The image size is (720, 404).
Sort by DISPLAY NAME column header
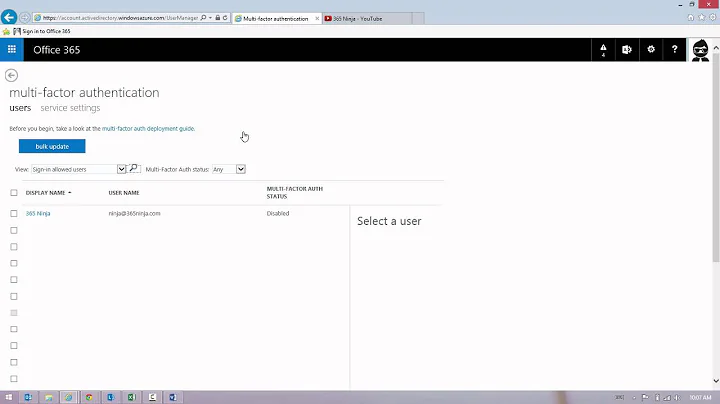[48, 193]
